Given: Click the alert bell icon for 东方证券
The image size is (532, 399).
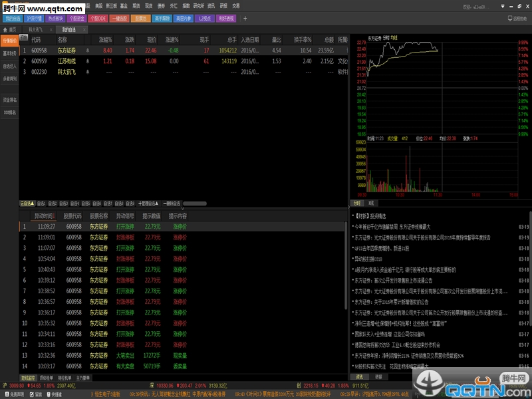Looking at the screenshot, I should tap(88, 51).
